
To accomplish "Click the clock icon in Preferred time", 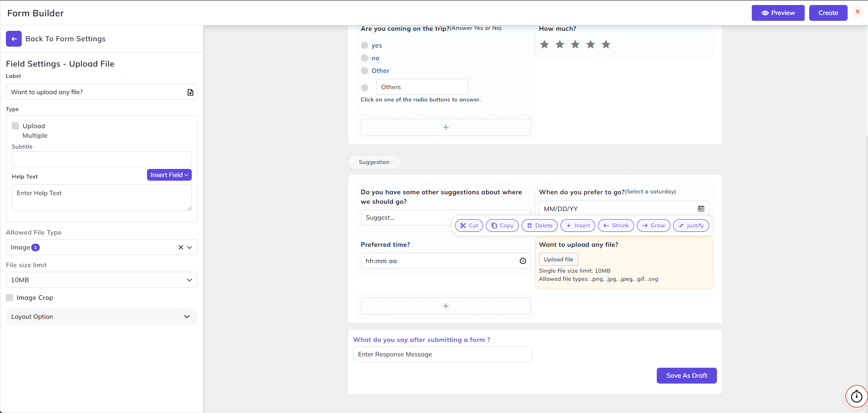I will 523,261.
